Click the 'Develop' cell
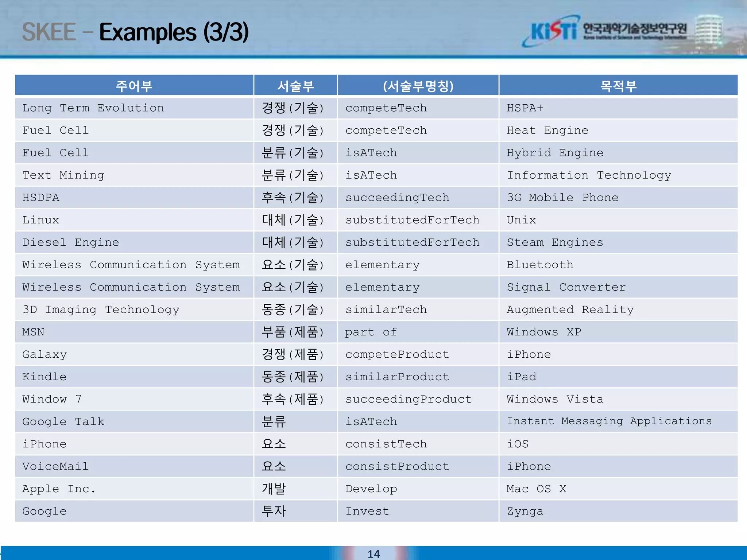 click(x=418, y=489)
